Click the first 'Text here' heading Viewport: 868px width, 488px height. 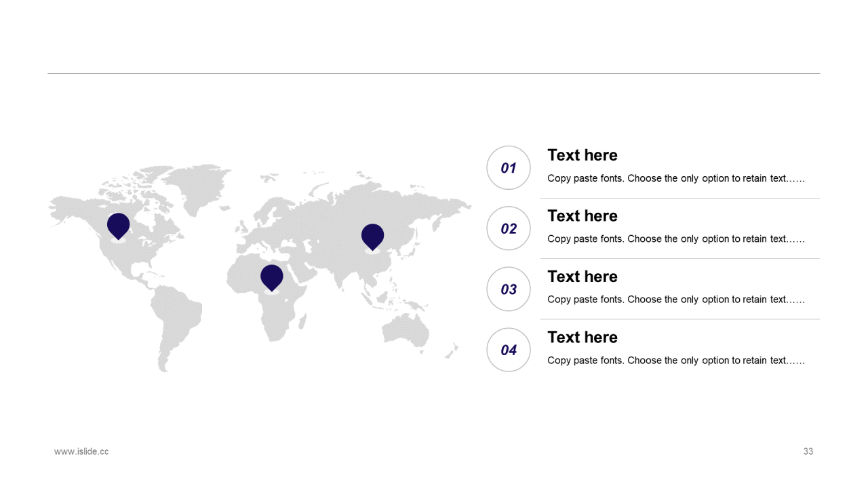(583, 155)
